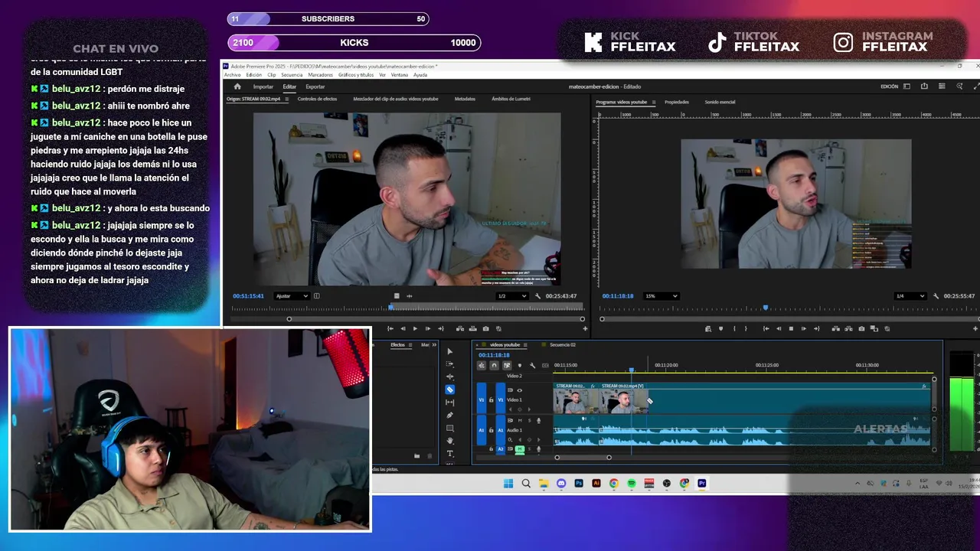The height and width of the screenshot is (551, 980).
Task: Toggle insert and overwrite sequences as nests
Action: (481, 365)
